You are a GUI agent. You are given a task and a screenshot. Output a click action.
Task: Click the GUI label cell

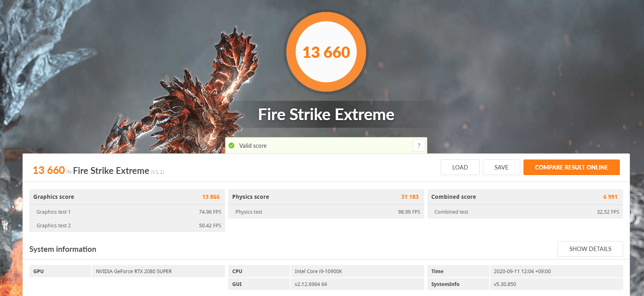[x=259, y=284]
